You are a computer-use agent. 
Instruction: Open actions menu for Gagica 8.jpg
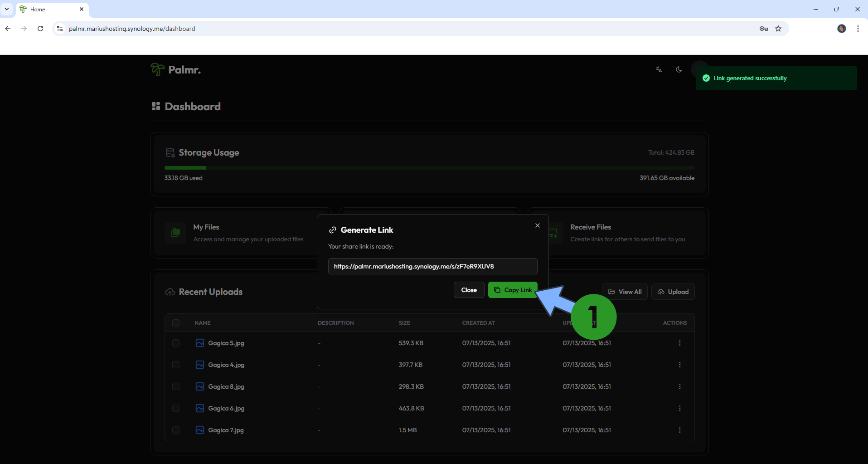(x=680, y=386)
